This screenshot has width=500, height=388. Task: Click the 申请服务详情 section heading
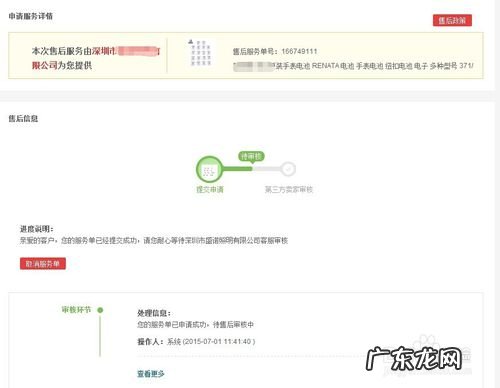(x=31, y=16)
